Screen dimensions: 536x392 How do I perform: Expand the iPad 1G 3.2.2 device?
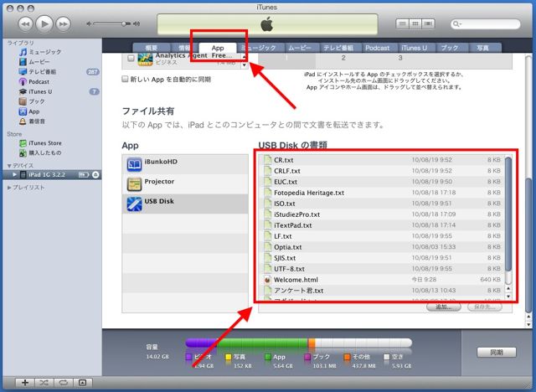coord(14,174)
